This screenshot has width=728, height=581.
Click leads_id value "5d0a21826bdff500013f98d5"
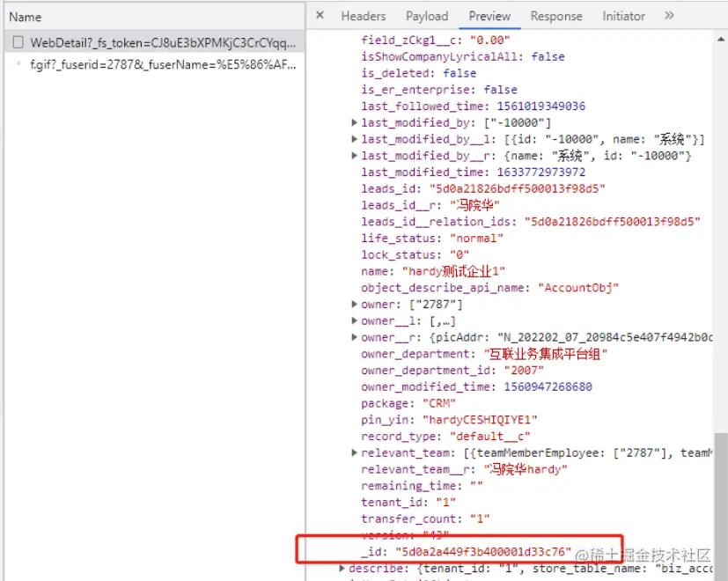[x=518, y=188]
